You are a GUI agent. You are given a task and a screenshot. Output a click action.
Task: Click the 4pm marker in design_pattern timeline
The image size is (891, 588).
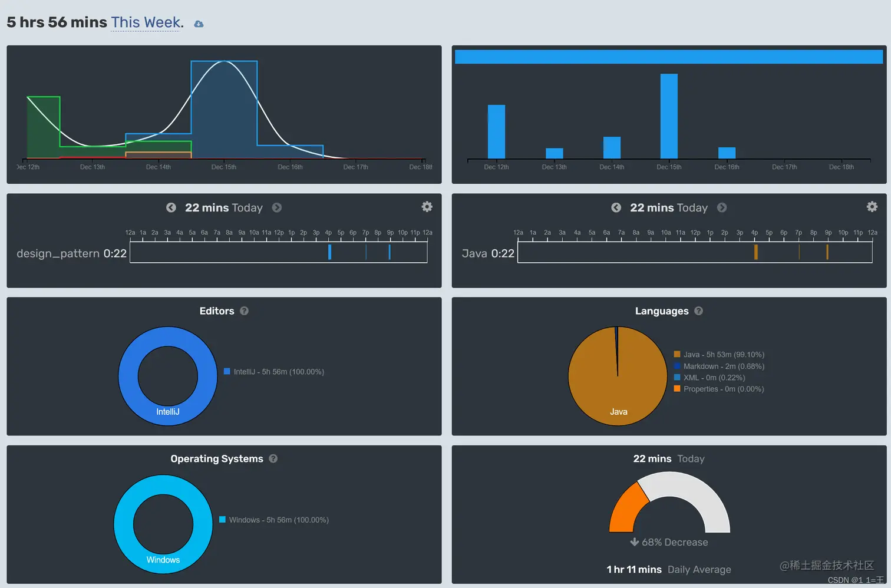(329, 252)
